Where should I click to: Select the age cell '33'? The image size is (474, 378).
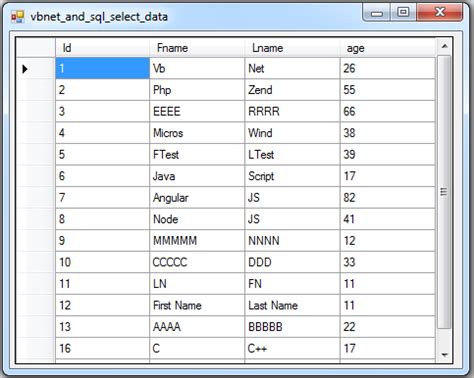387,262
